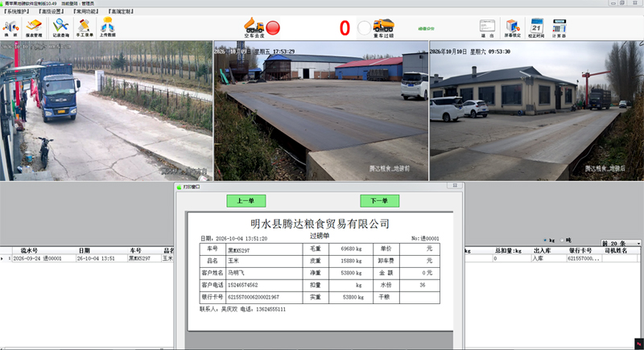
Task: Click the company title 明水县腾达粮食贸易有限公司
Action: pyautogui.click(x=320, y=224)
